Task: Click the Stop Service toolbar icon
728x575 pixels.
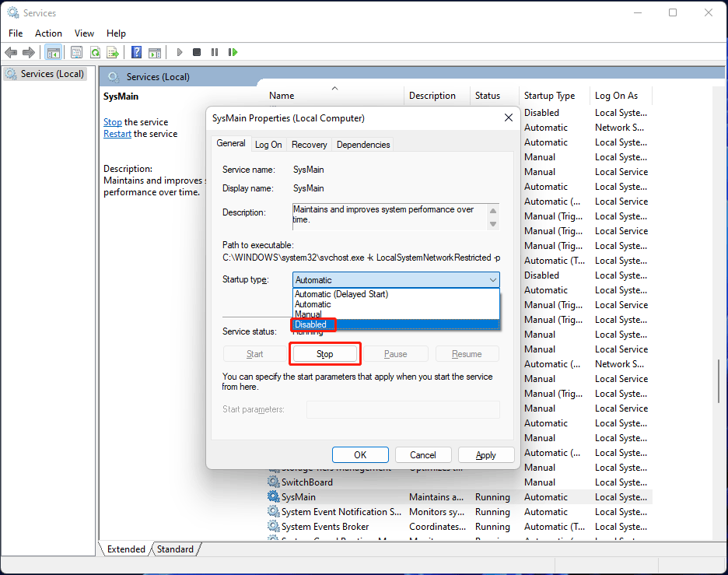Action: pyautogui.click(x=196, y=52)
